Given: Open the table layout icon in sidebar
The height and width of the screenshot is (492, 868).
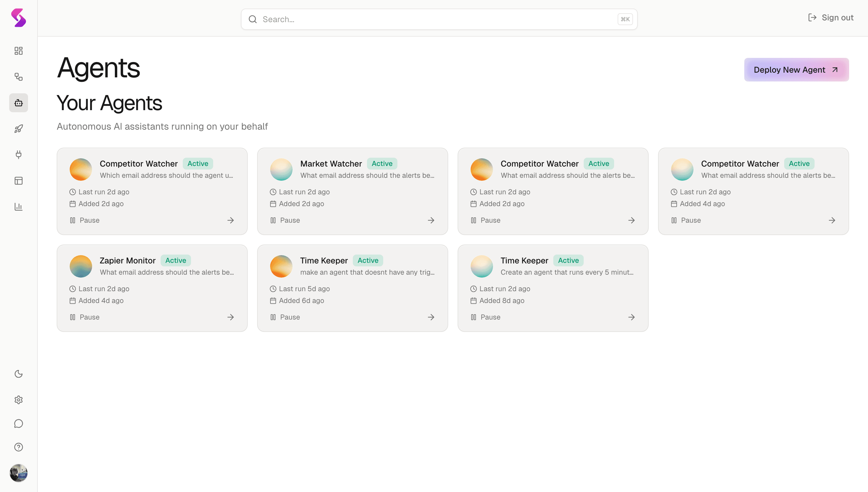Looking at the screenshot, I should tap(19, 181).
